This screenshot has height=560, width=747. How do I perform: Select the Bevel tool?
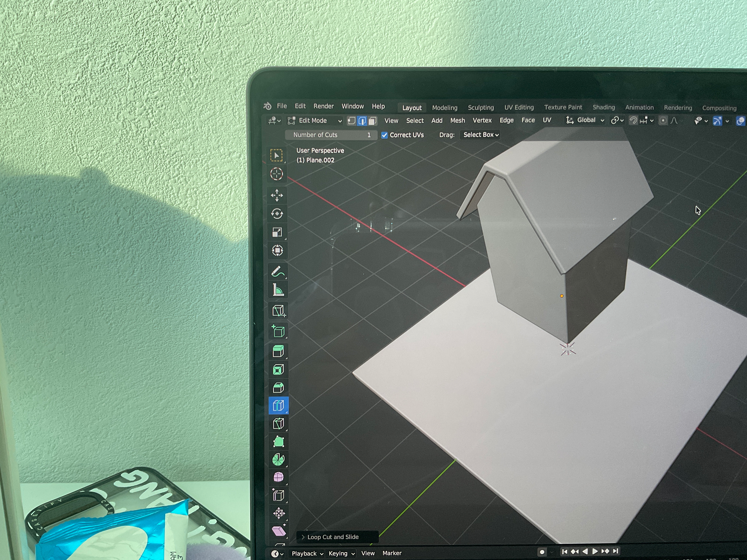click(278, 388)
